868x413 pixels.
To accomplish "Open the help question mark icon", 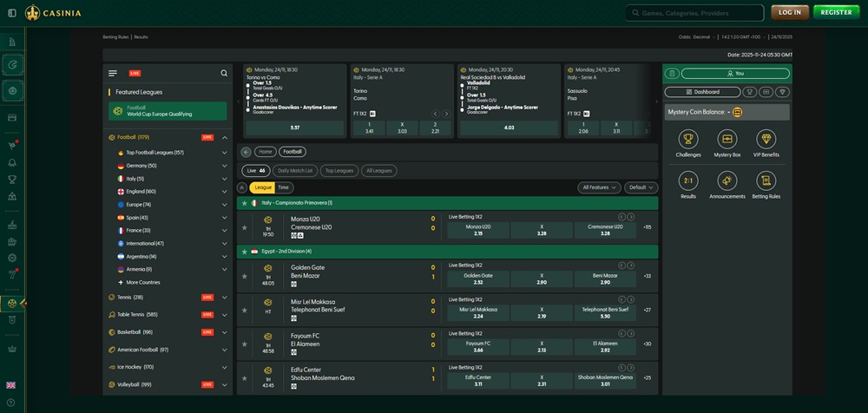I will click(x=11, y=403).
